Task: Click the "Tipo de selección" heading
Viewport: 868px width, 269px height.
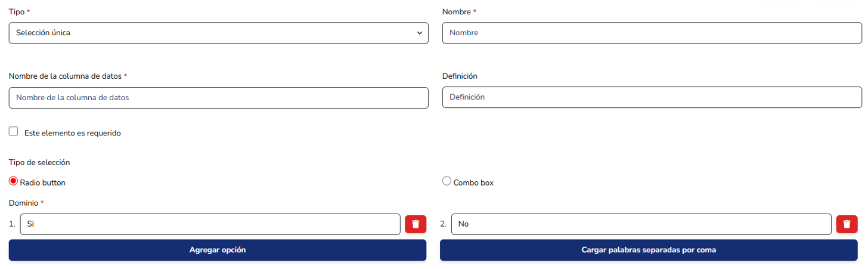Action: tap(39, 163)
